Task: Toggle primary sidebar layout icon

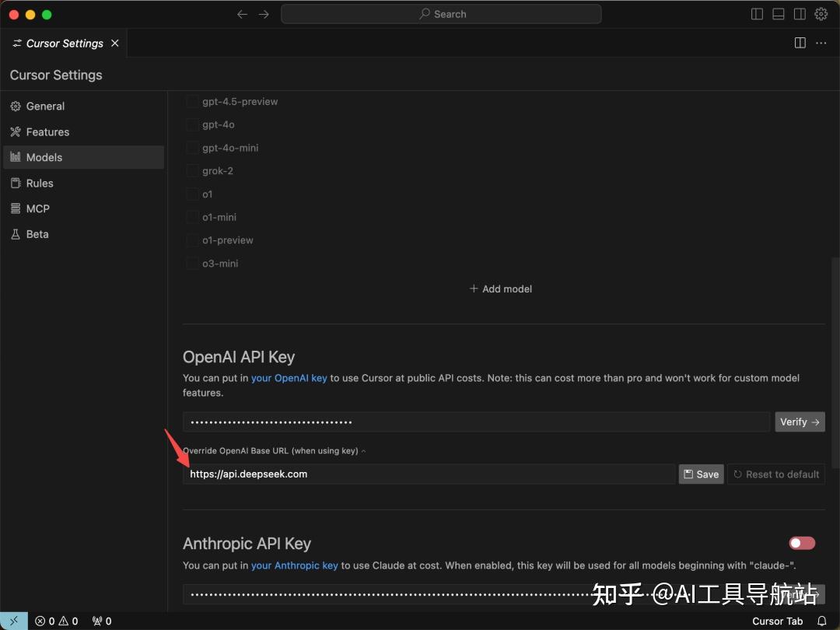Action: click(757, 15)
